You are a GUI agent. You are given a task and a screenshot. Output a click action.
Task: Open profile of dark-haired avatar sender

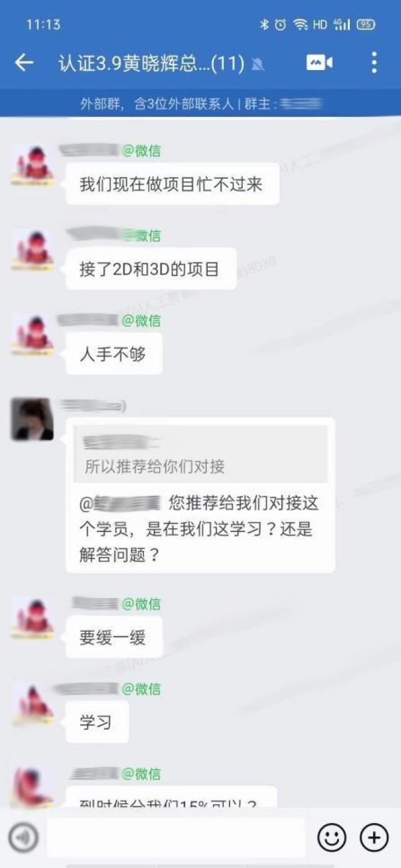(32, 419)
